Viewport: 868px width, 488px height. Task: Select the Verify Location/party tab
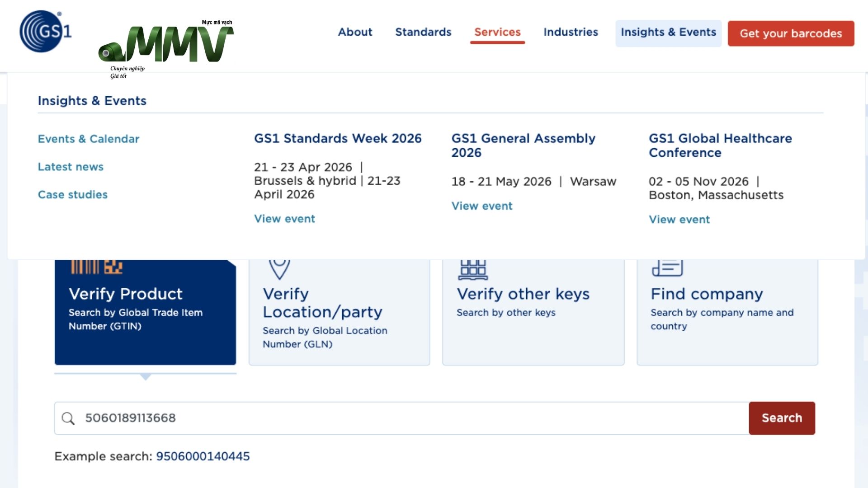[339, 312]
